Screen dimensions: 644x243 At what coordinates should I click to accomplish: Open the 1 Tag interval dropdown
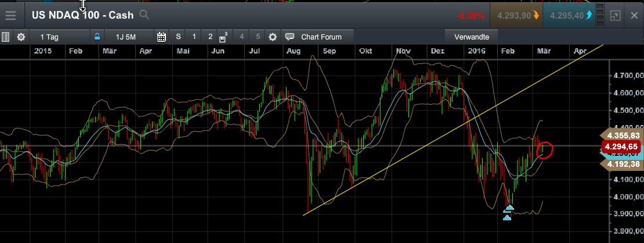59,37
